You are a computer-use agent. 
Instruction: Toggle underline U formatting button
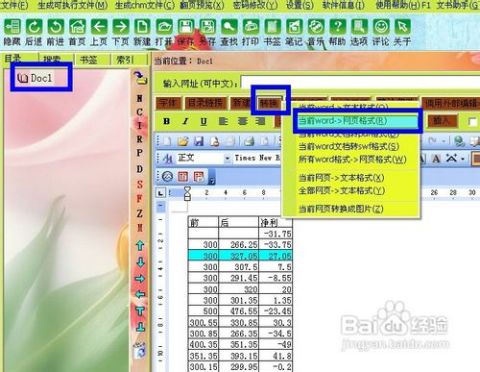click(203, 121)
